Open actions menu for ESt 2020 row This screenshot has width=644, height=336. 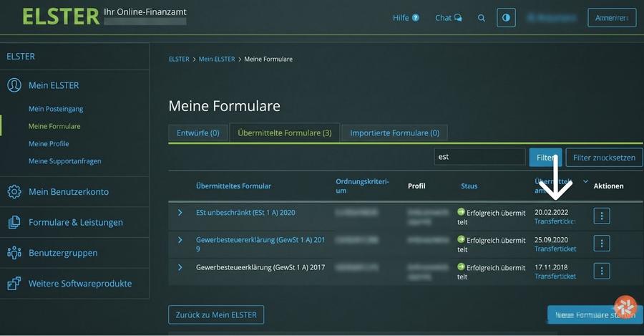(602, 216)
